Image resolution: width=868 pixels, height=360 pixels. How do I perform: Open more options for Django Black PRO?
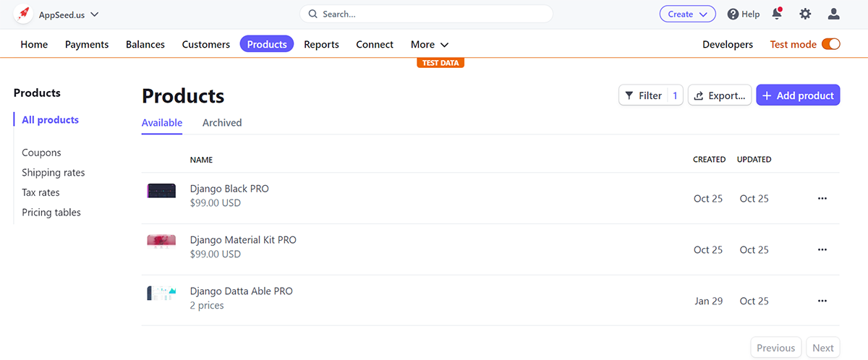[822, 198]
